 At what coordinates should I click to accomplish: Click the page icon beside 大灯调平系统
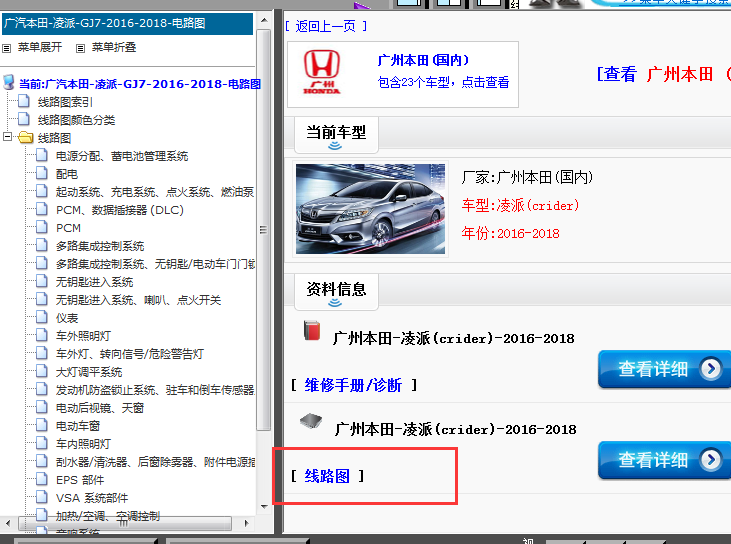42,371
